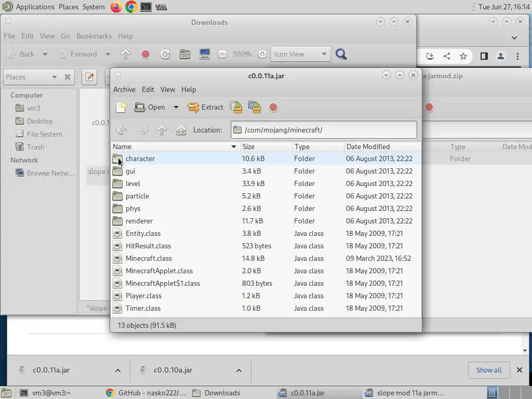Click the stop loading icon in Downloads toolbar
This screenshot has width=532, height=399.
pyautogui.click(x=145, y=54)
